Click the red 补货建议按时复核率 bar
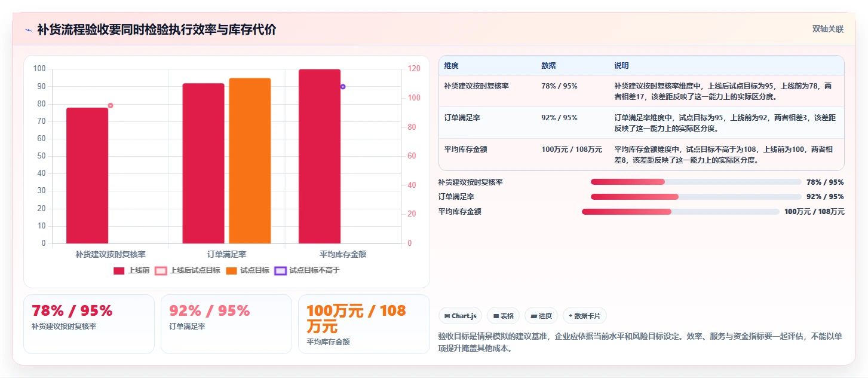868x378 pixels. pyautogui.click(x=87, y=175)
